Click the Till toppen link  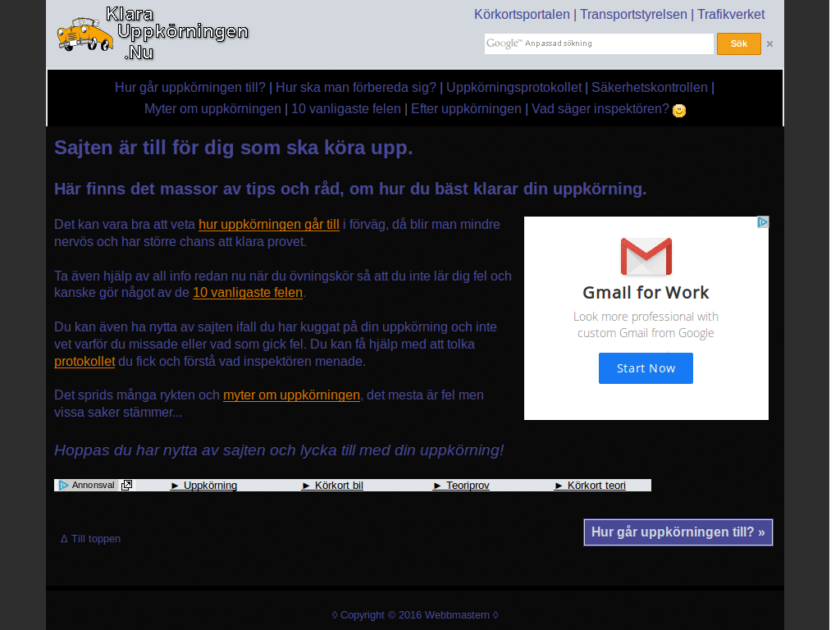90,539
